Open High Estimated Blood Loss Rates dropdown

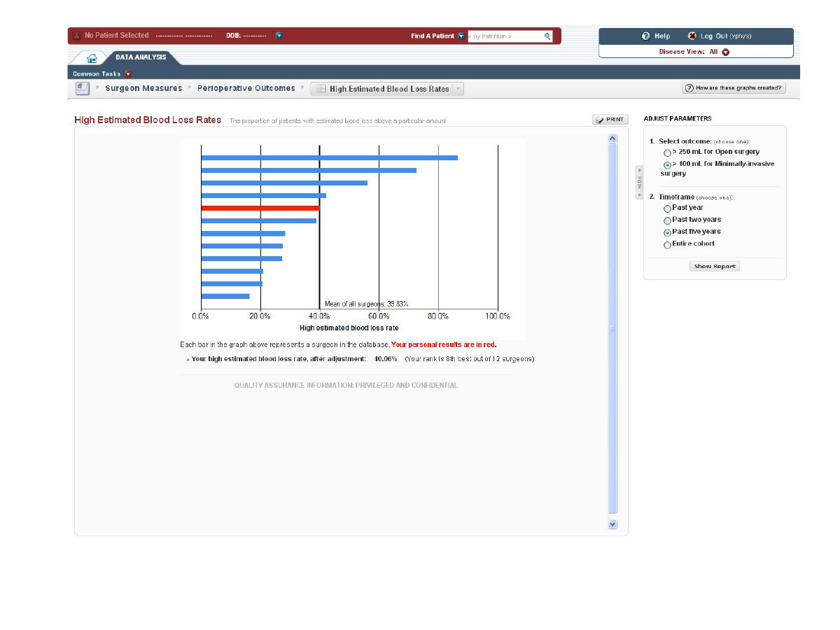(458, 89)
